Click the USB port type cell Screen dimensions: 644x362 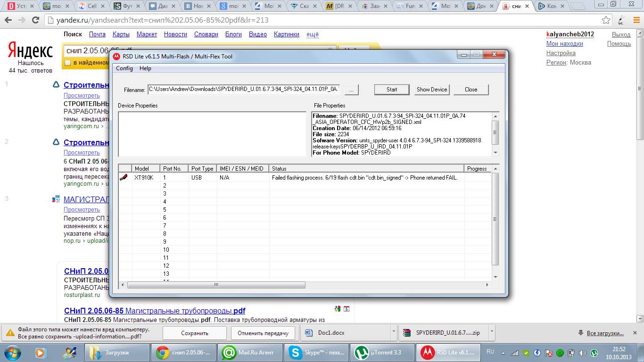[197, 178]
